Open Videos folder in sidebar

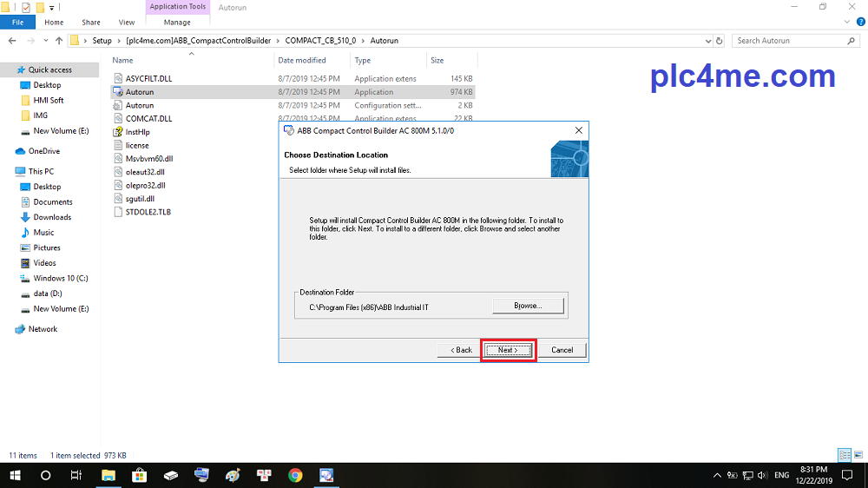[x=44, y=263]
